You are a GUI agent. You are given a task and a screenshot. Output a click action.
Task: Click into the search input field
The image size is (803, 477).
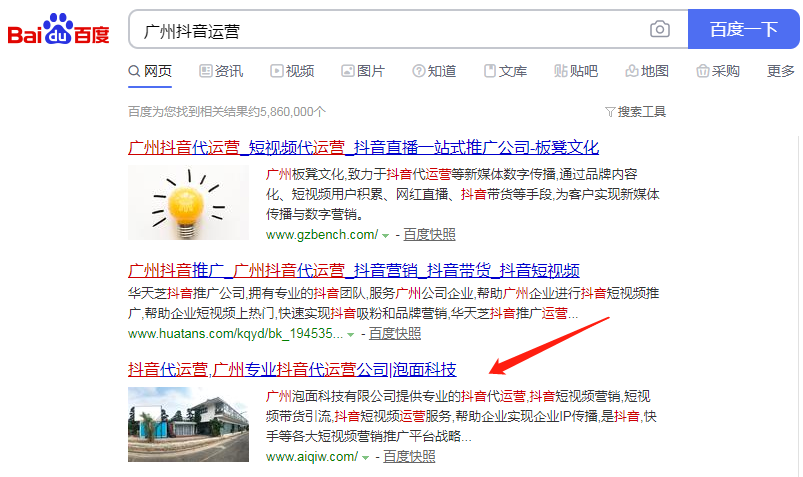pyautogui.click(x=389, y=29)
